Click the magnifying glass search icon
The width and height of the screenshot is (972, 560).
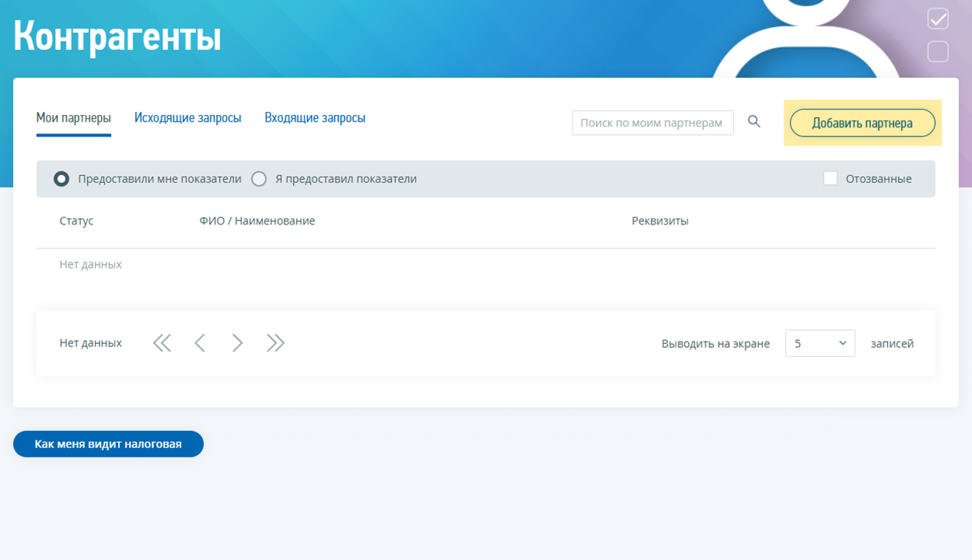(x=754, y=122)
